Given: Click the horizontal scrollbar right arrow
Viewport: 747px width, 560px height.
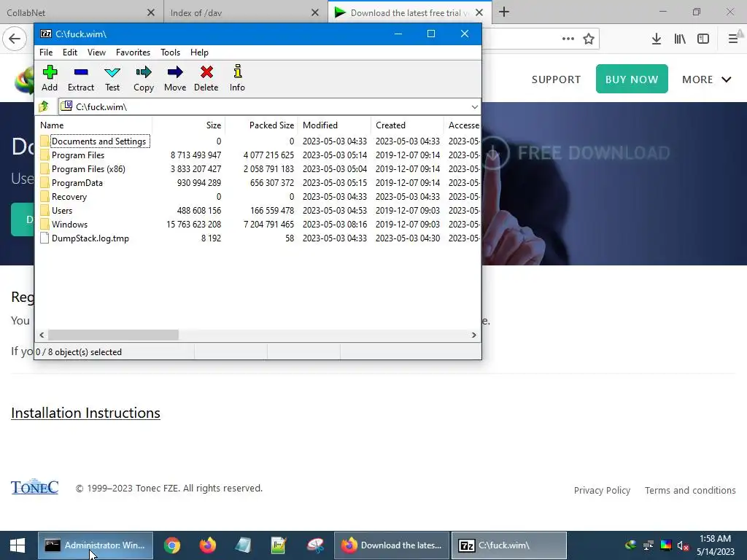Looking at the screenshot, I should (473, 335).
